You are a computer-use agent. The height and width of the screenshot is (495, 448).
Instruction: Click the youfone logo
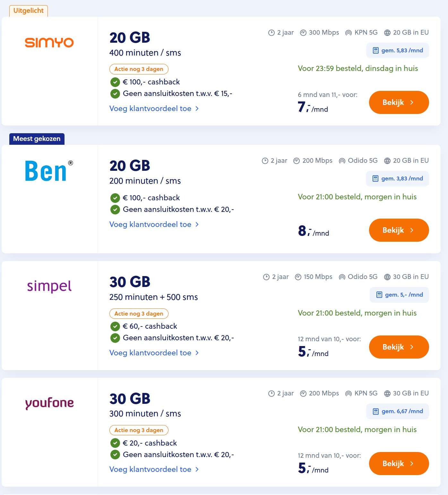[x=49, y=403]
